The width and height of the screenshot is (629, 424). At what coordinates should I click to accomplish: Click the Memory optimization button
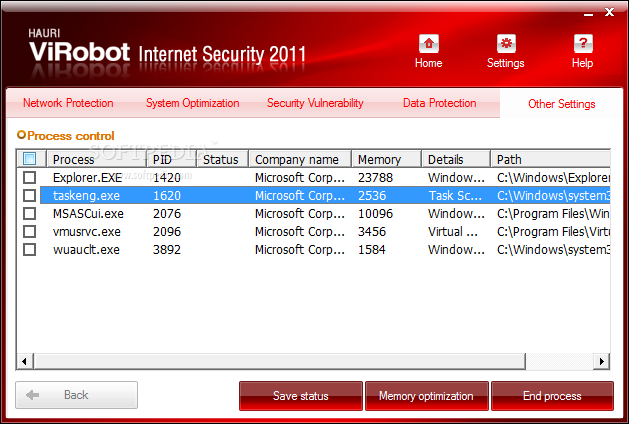[x=426, y=396]
